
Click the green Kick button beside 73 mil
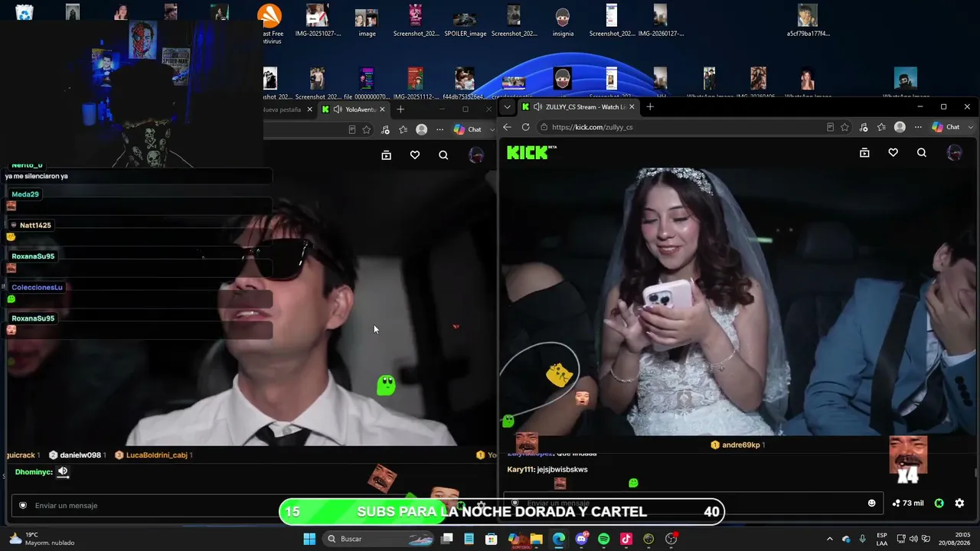click(x=939, y=503)
